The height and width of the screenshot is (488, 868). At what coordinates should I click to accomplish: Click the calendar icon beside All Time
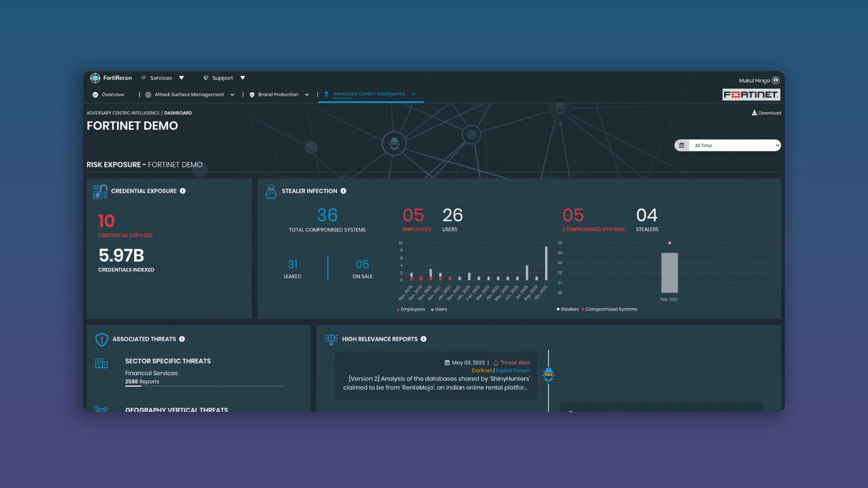click(682, 146)
